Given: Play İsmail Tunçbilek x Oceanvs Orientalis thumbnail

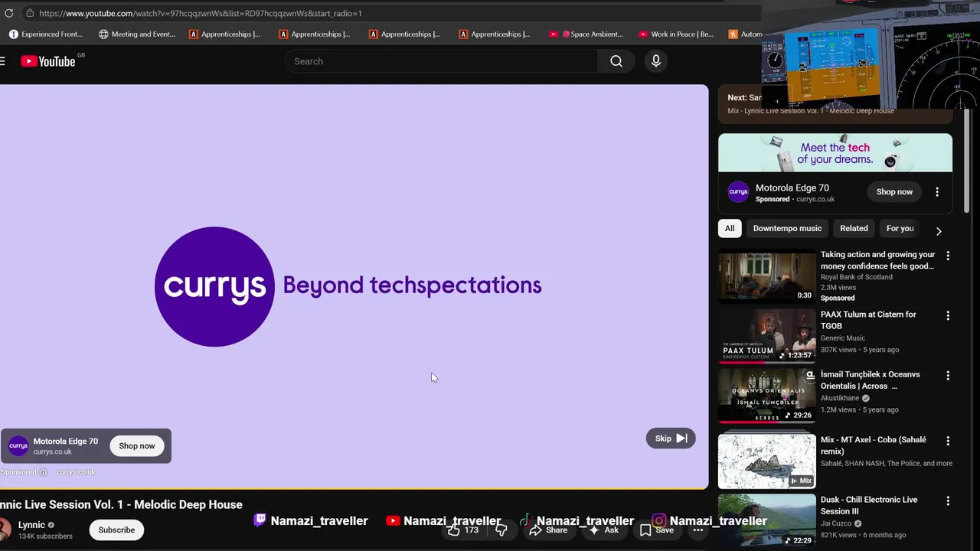Looking at the screenshot, I should click(767, 396).
